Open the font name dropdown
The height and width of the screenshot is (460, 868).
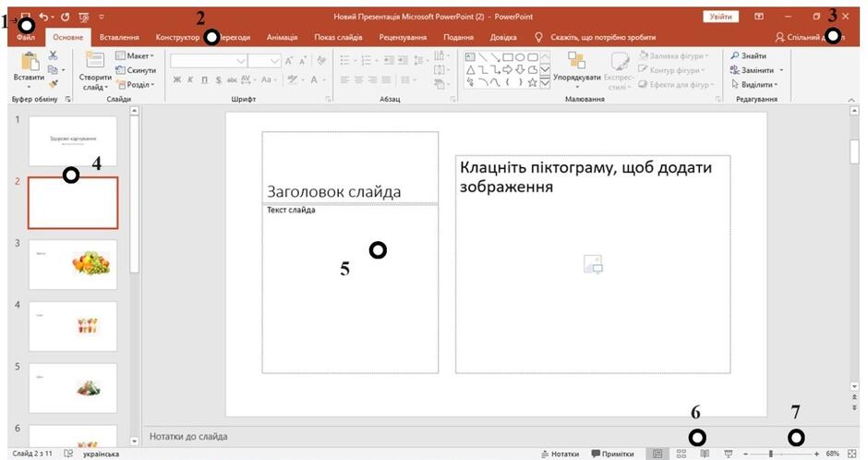point(241,61)
